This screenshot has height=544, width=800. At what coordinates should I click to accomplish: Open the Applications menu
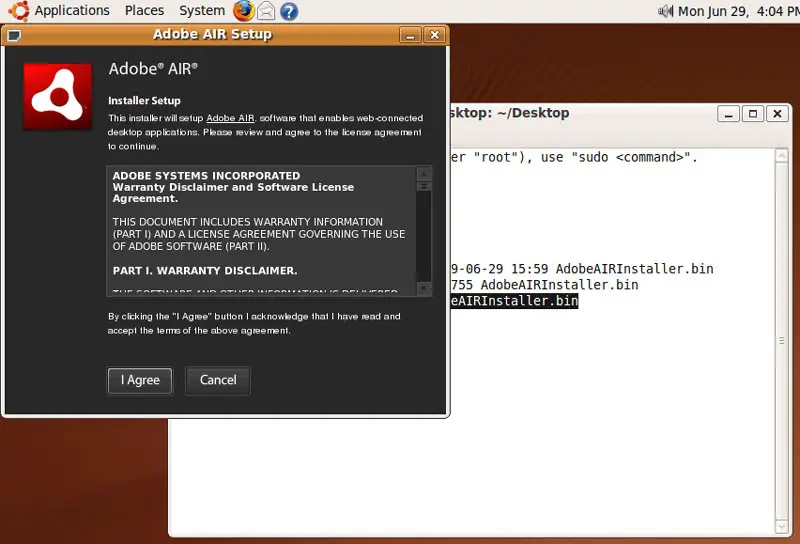[x=72, y=11]
